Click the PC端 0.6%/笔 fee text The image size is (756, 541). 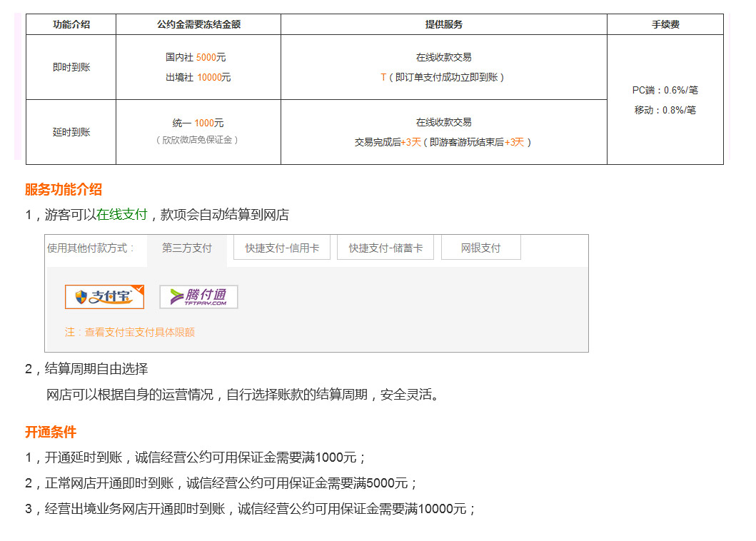(x=665, y=90)
